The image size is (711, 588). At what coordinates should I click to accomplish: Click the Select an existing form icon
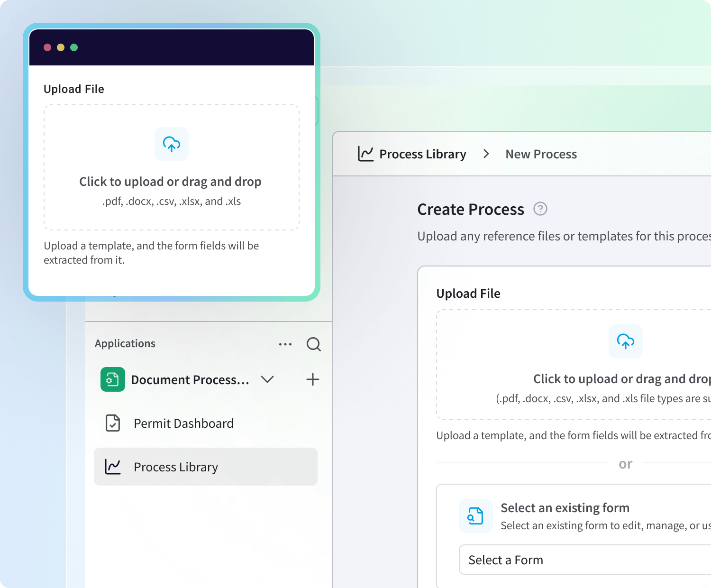pos(475,516)
